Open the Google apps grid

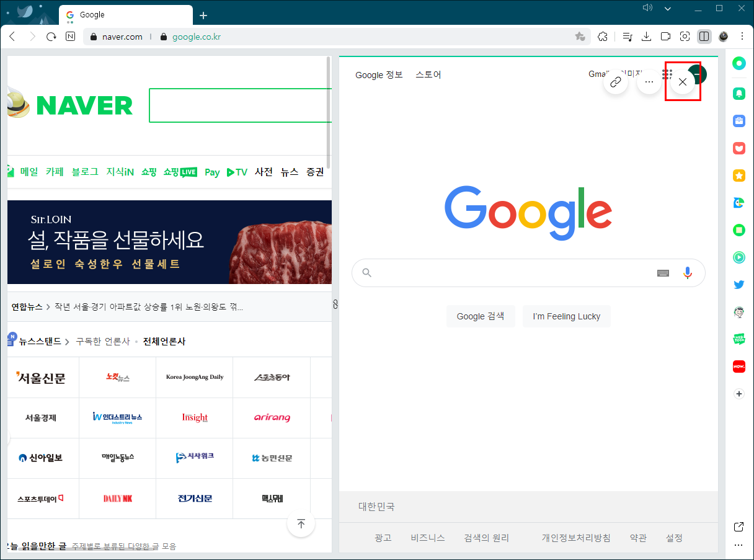pyautogui.click(x=667, y=74)
